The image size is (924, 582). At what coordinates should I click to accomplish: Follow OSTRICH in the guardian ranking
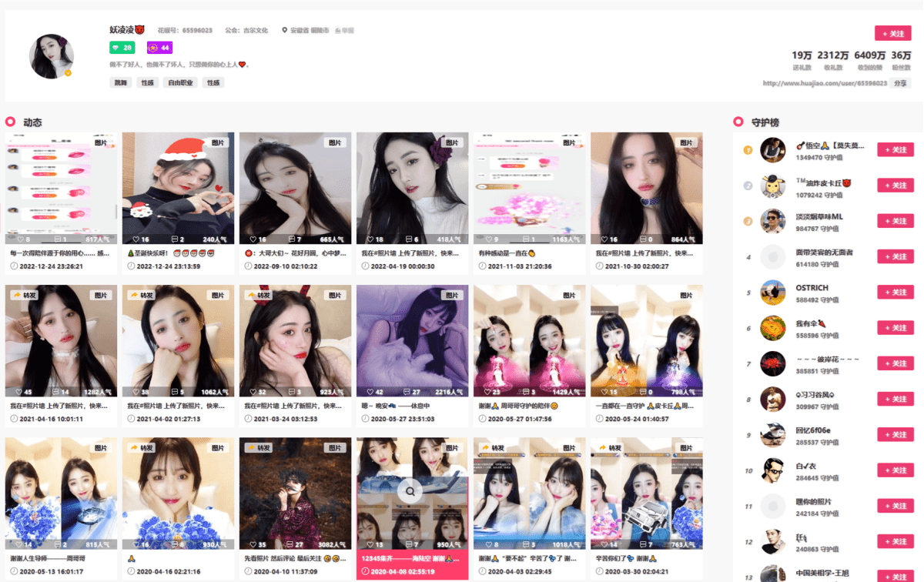pos(896,293)
